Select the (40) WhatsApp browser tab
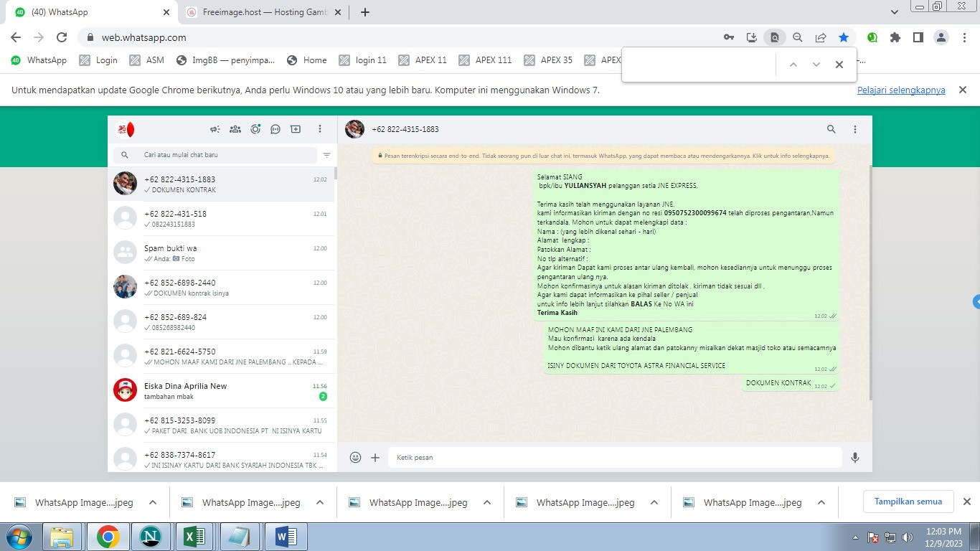The height and width of the screenshot is (551, 980). click(x=90, y=12)
